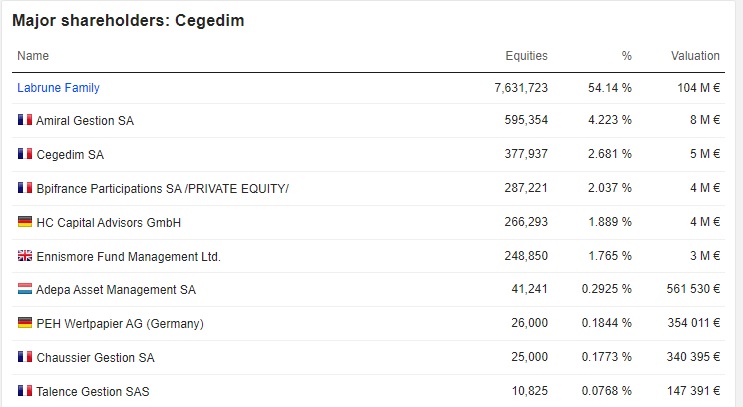Click the 54.14 % percentage cell

coord(610,88)
